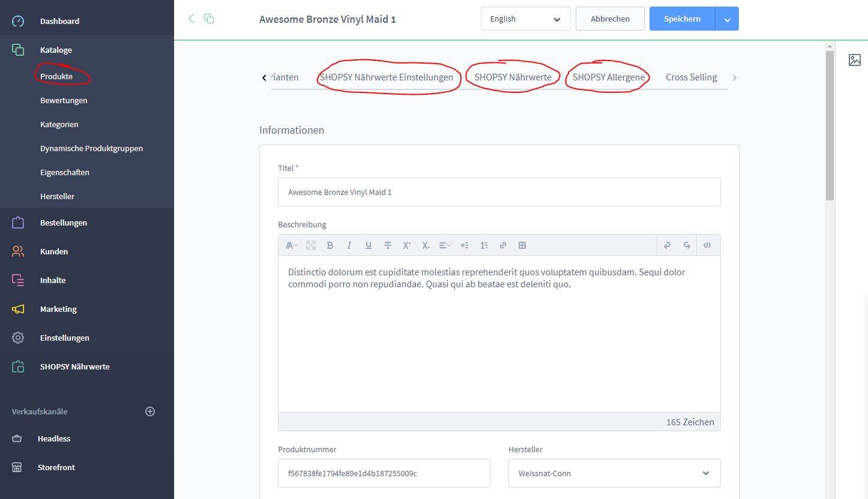Click the Kataloge catalog icon
Image resolution: width=868 pixels, height=499 pixels.
18,50
